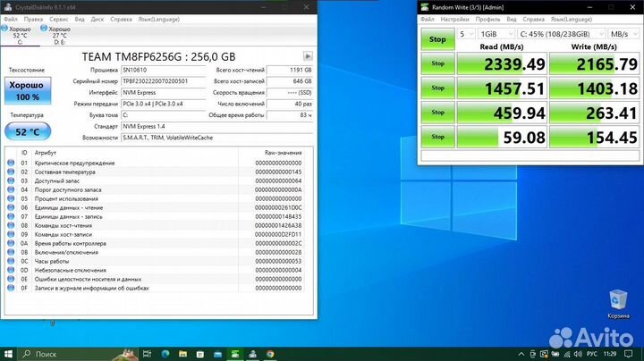The width and height of the screenshot is (644, 361).
Task: Click the large Stop button for all tests
Action: (x=437, y=39)
